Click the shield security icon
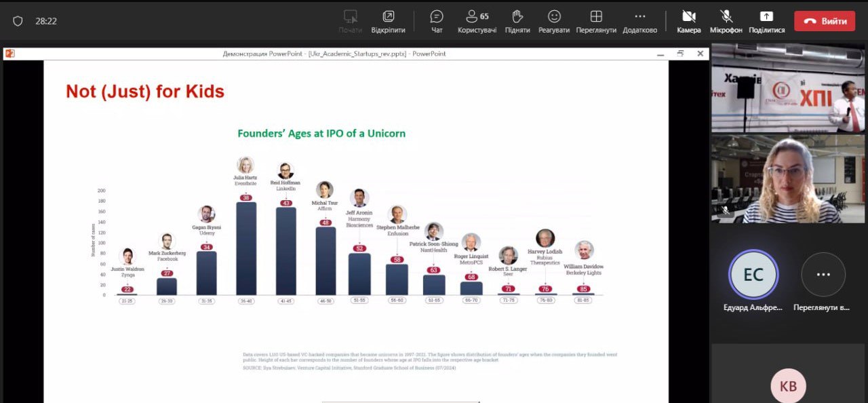Viewport: 868px width, 403px height. click(x=18, y=21)
